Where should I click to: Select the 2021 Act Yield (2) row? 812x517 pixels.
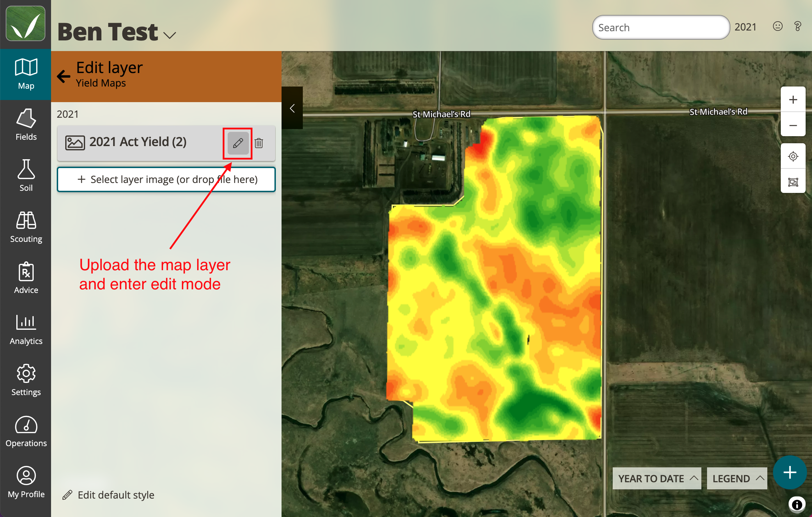166,143
